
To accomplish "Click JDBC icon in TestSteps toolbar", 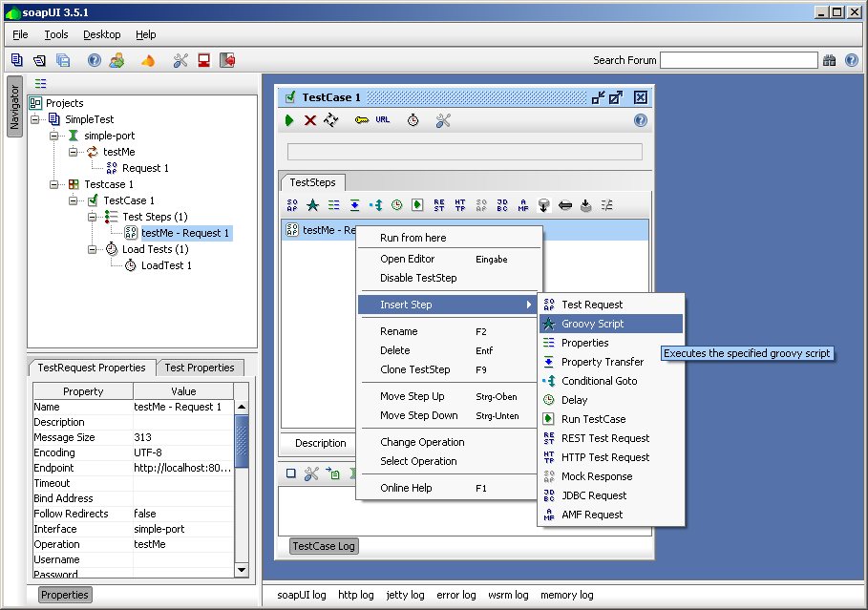I will (x=502, y=205).
